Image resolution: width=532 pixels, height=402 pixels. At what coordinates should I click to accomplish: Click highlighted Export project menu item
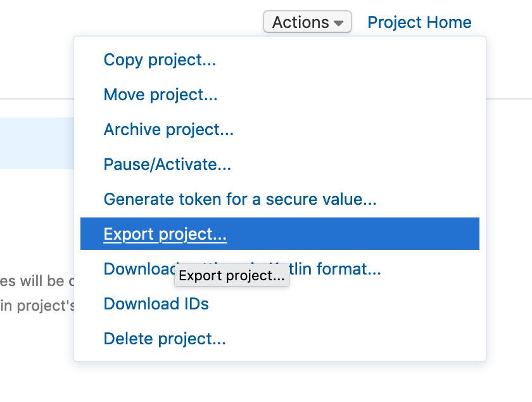[165, 234]
